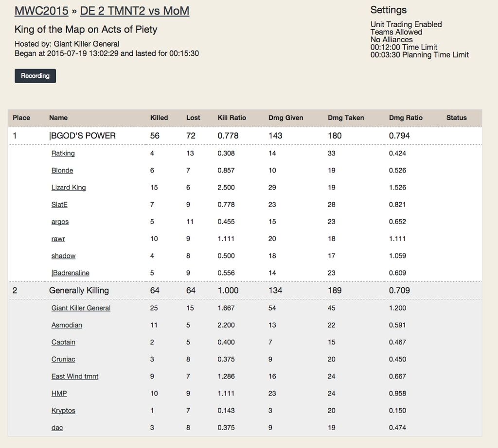View Lizard King's player page
The width and height of the screenshot is (498, 448).
click(69, 188)
